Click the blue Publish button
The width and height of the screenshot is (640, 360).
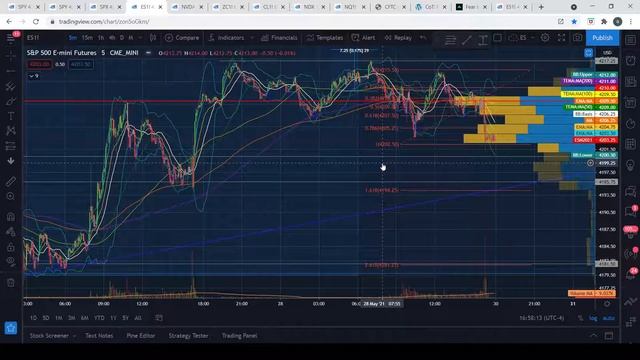point(602,38)
